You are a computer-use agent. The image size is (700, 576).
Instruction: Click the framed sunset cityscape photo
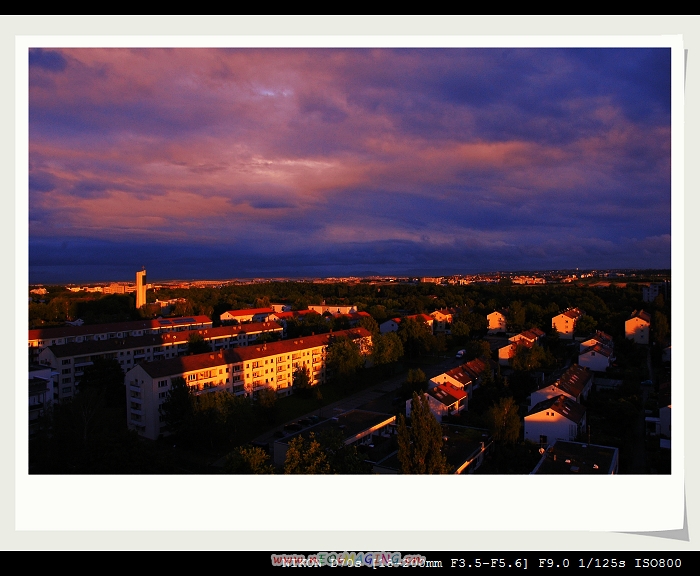(350, 261)
